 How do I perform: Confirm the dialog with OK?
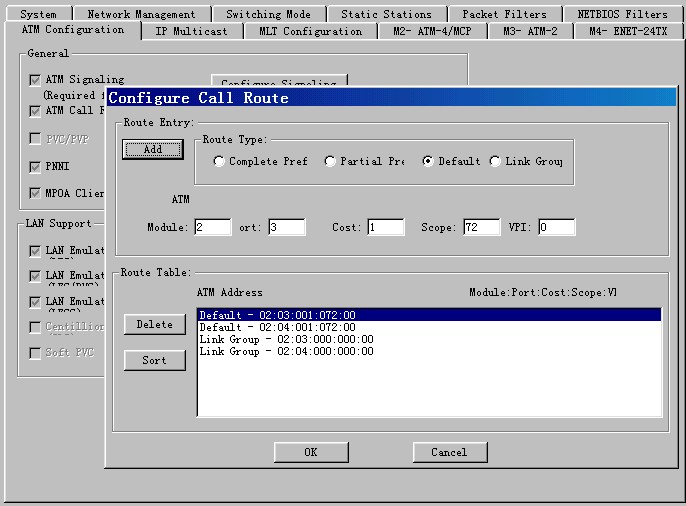click(311, 452)
